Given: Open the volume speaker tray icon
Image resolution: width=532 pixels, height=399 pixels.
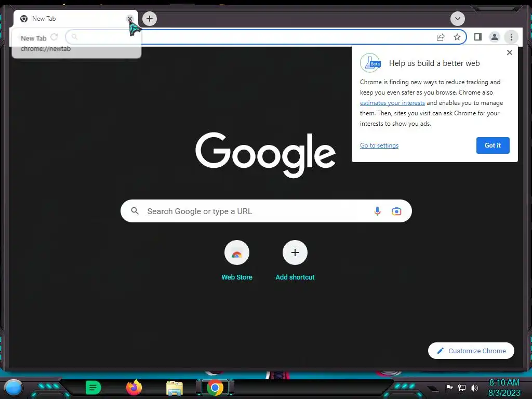Looking at the screenshot, I should 474,388.
